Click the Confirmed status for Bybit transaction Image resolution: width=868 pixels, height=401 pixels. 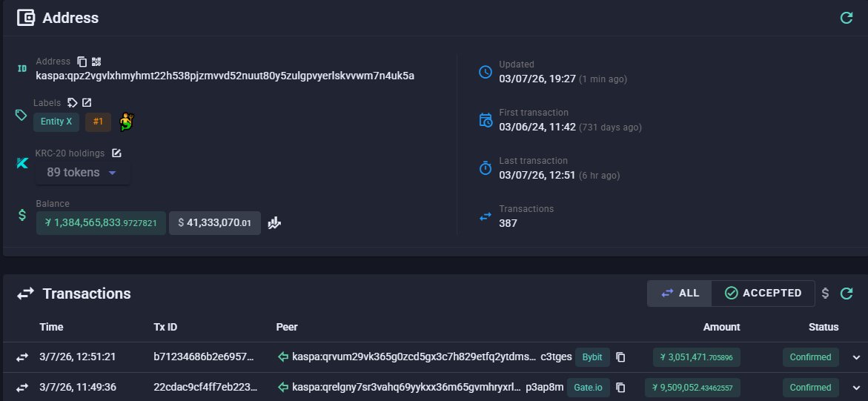click(810, 357)
